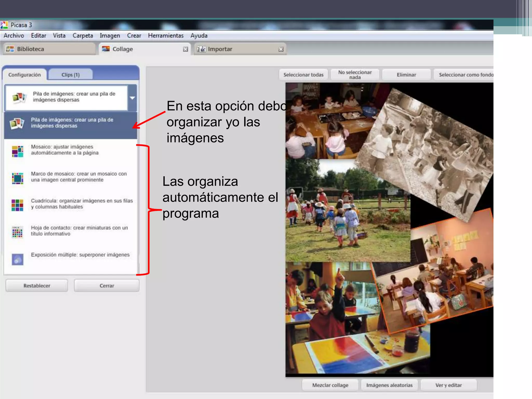Click Seleccionar todas button
532x399 pixels.
click(x=303, y=75)
